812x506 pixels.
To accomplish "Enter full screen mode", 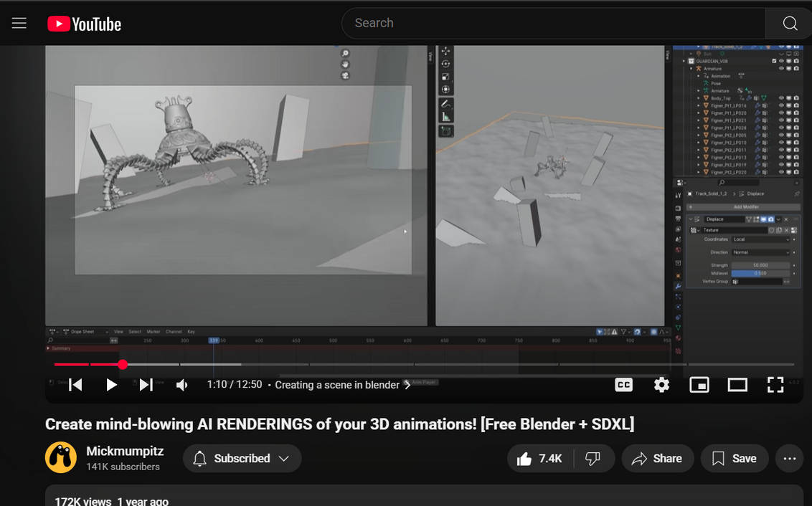I will (x=775, y=385).
